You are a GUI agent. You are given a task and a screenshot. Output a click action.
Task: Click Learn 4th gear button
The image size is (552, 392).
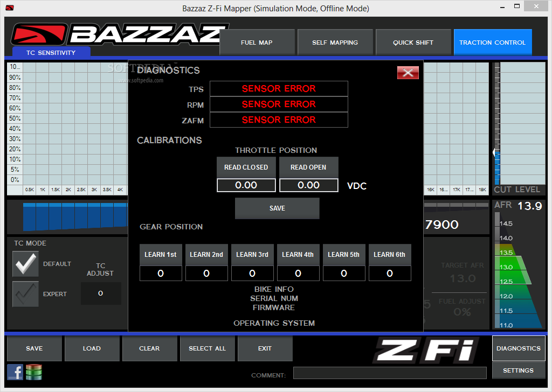click(x=298, y=255)
